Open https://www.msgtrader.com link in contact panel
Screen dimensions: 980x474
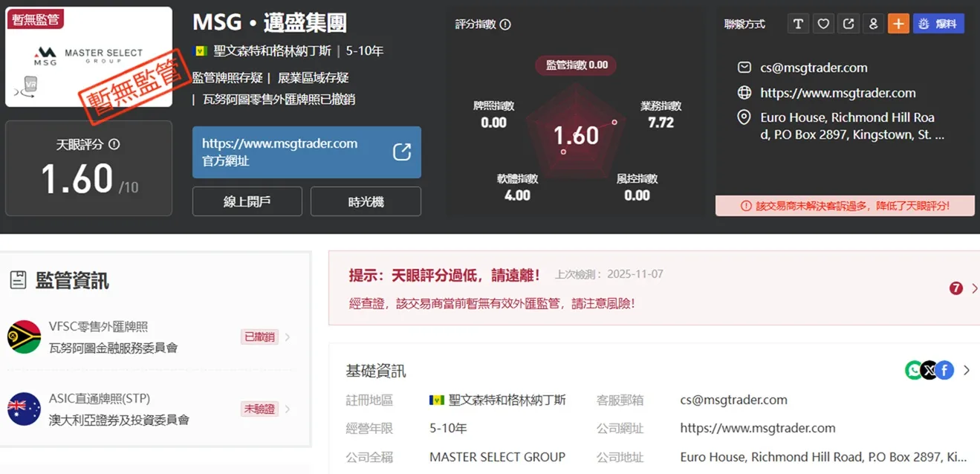click(x=837, y=93)
